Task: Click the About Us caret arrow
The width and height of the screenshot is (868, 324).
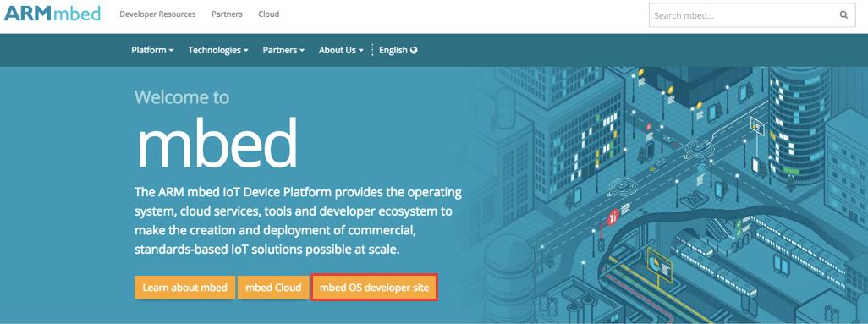Action: tap(361, 51)
